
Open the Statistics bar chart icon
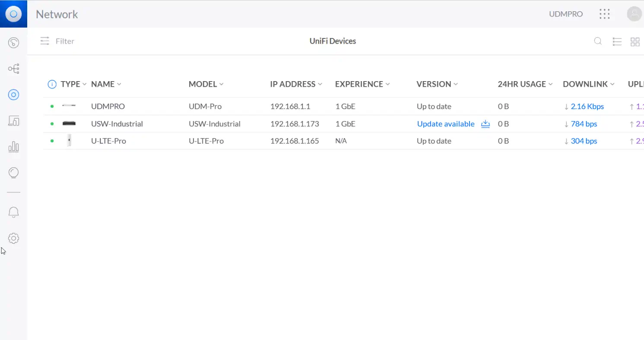[13, 147]
